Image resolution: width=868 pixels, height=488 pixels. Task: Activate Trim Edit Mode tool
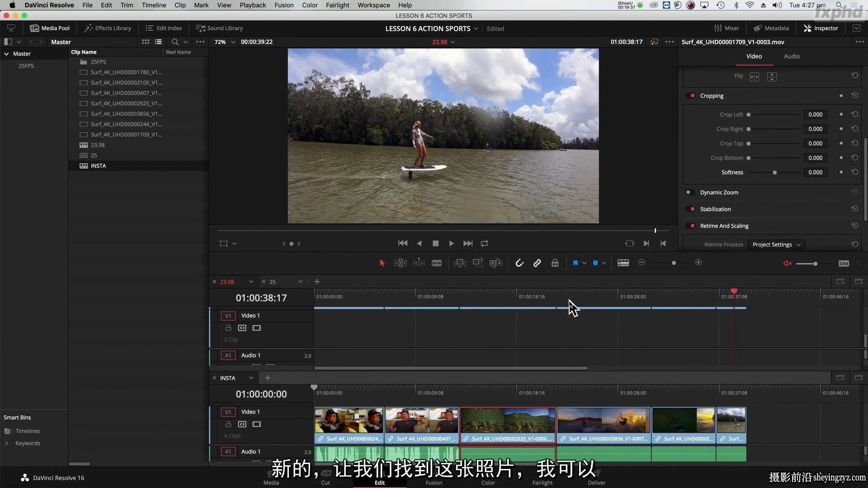pos(401,263)
